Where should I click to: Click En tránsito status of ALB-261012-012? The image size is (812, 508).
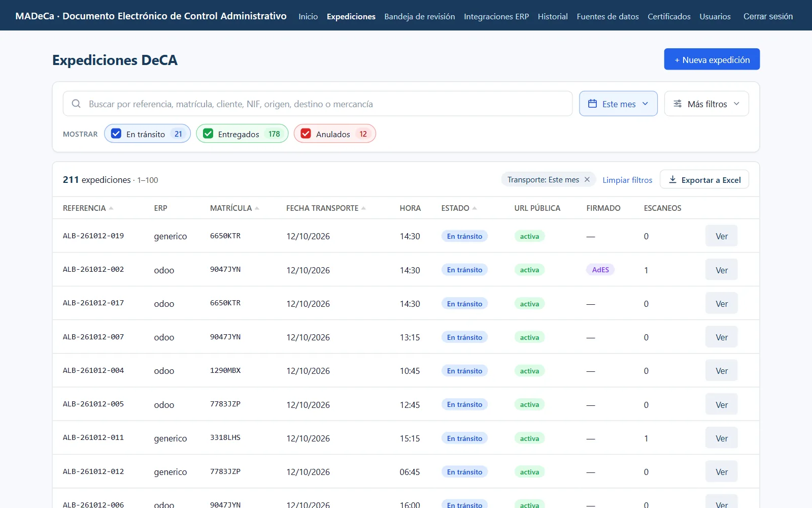pos(464,472)
